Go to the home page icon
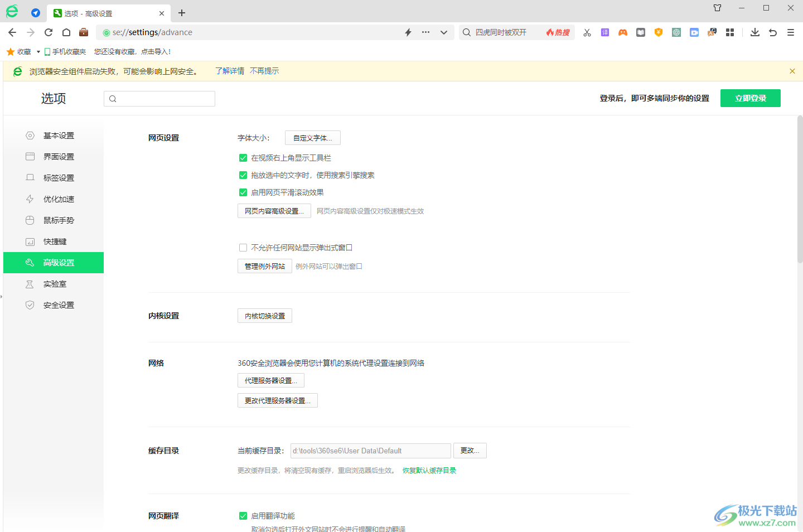The image size is (803, 532). (66, 32)
